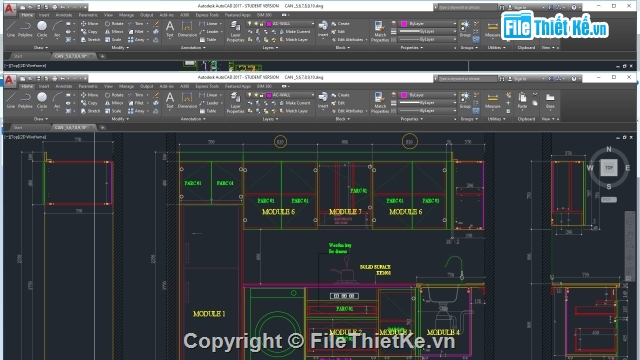Toggle Group Selection on/off in the lower window
Image resolution: width=640 pixels, height=360 pixels.
coord(476,111)
